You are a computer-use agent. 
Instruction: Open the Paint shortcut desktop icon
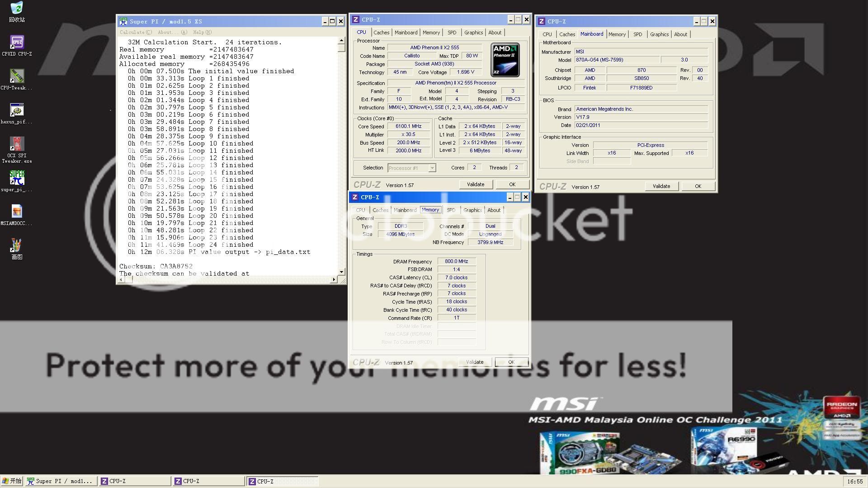tap(17, 246)
